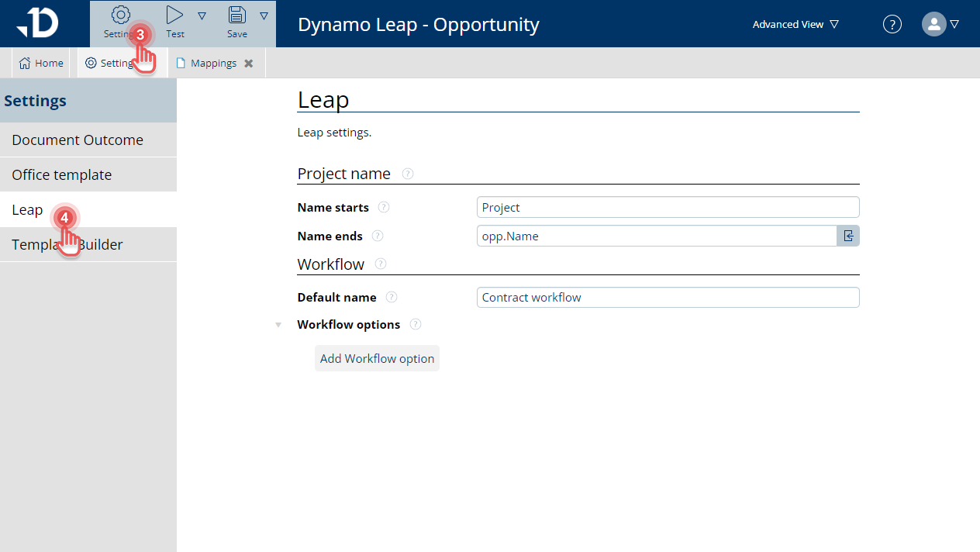
Task: Open the dropdown arrow next to Test
Action: pos(202,15)
